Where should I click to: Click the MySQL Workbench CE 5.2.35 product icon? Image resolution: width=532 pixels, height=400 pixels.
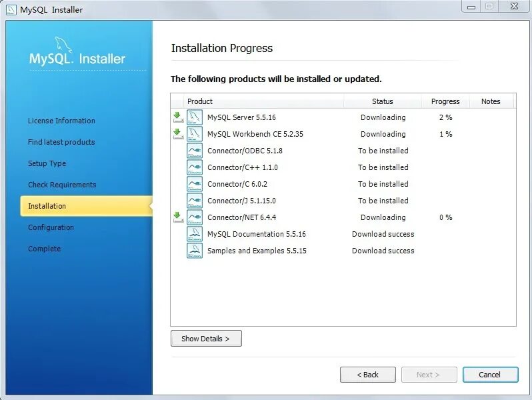195,134
